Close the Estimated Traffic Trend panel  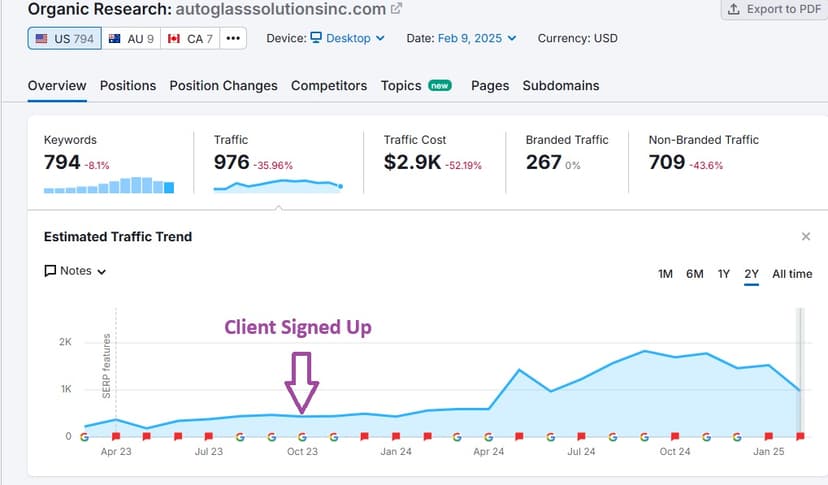806,237
